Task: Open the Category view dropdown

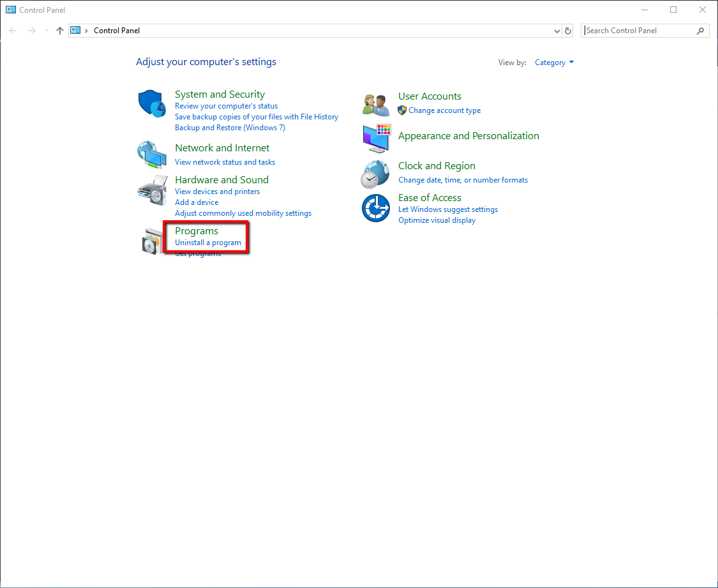Action: [x=554, y=62]
